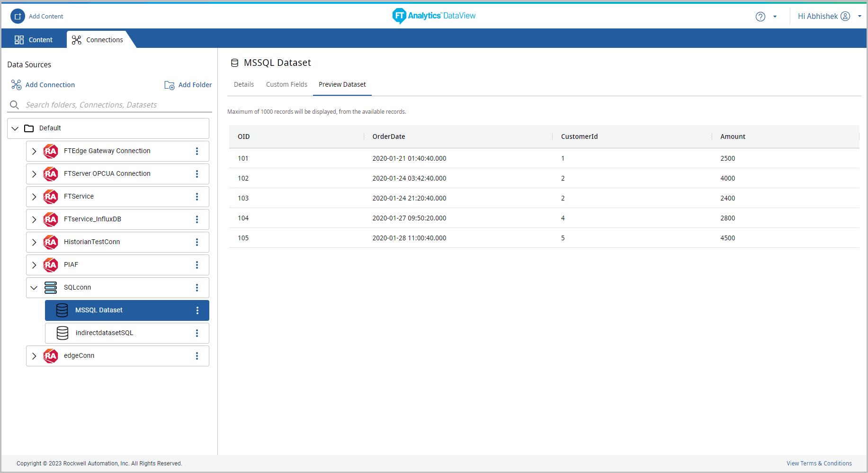Click the user profile avatar icon
868x473 pixels.
tap(845, 16)
